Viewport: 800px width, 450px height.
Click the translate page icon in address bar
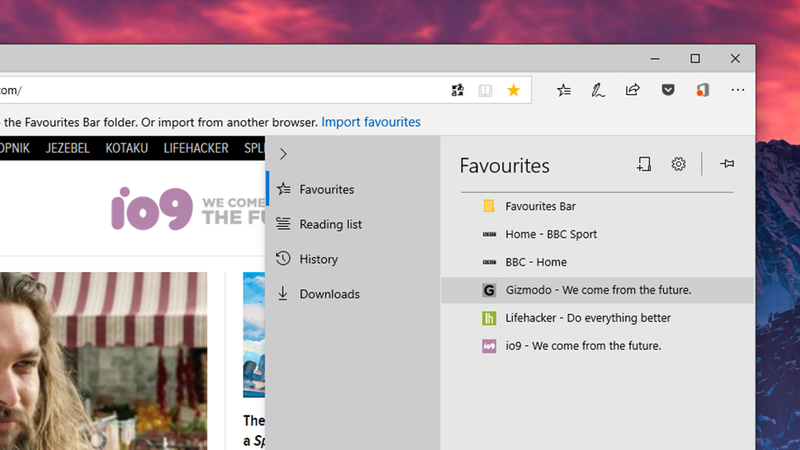click(x=458, y=90)
